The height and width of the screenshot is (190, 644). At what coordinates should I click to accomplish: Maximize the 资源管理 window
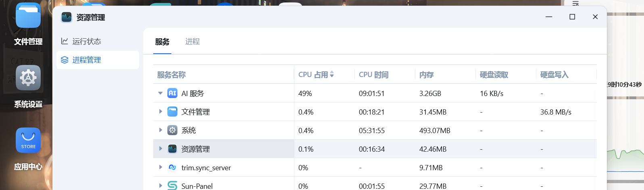(572, 17)
